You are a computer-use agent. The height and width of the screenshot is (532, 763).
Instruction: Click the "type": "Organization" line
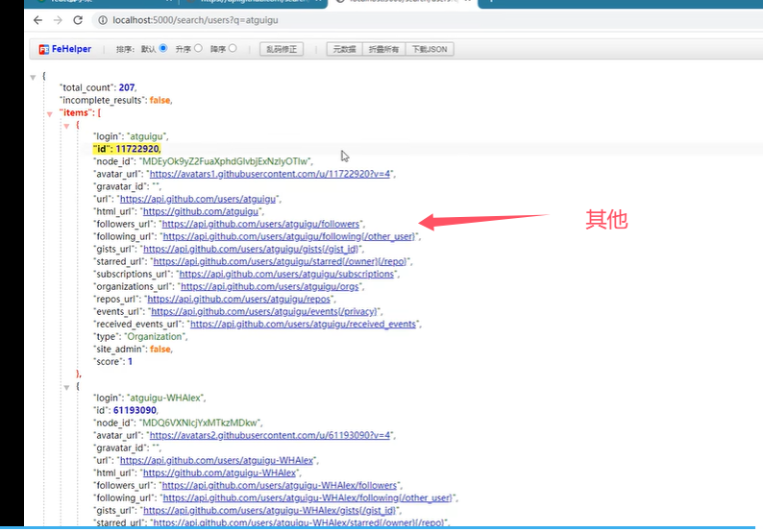point(140,336)
